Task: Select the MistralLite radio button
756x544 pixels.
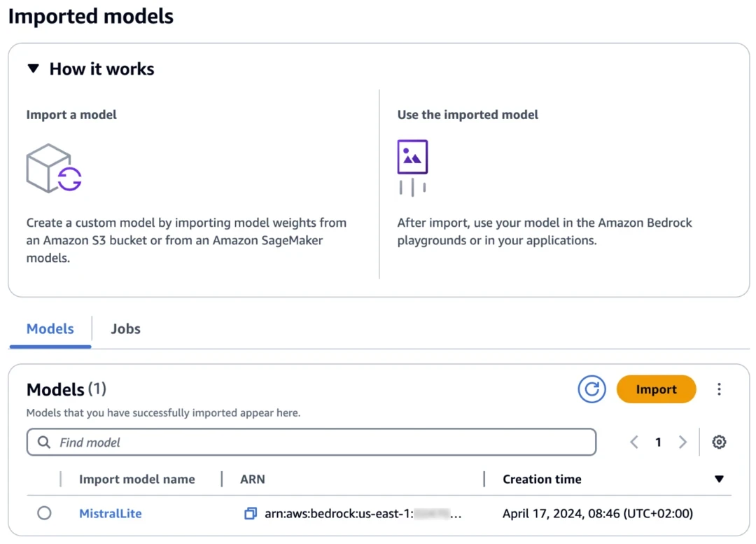Action: coord(44,513)
